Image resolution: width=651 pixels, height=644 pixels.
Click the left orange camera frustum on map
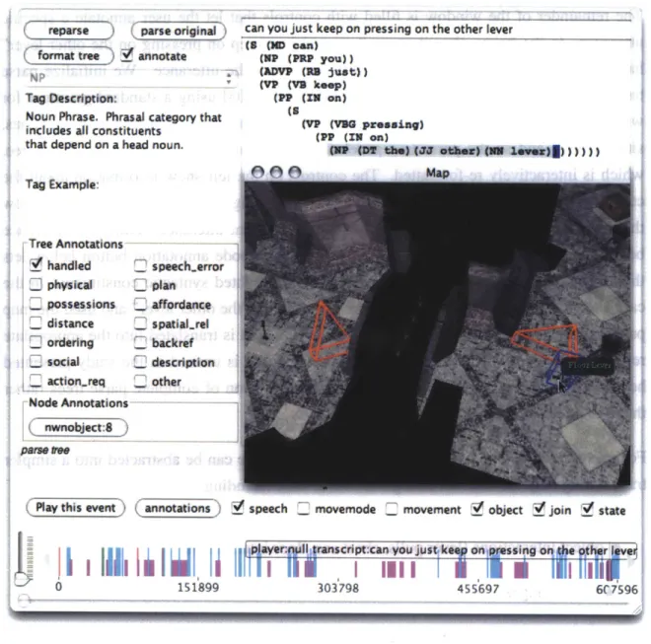(x=328, y=331)
